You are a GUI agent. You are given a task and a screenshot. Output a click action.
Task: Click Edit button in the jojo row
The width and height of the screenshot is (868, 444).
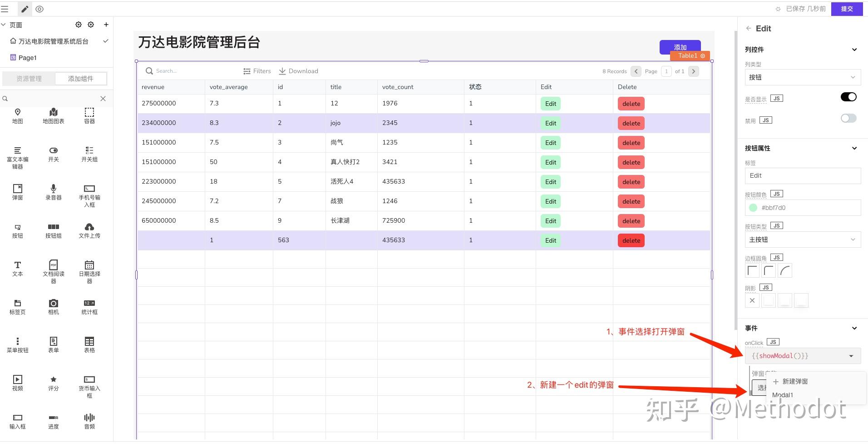tap(551, 123)
